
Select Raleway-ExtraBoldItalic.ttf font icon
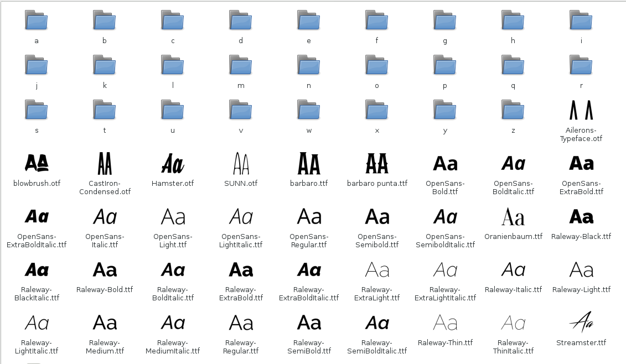click(x=309, y=270)
